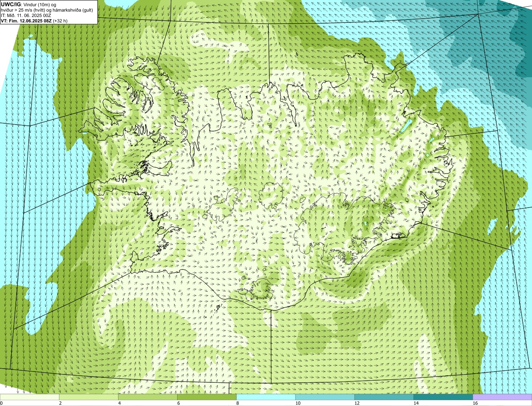532x406 pixels.
Task: Click the 6–8 m/s darker green legend swatch
Action: [207, 397]
